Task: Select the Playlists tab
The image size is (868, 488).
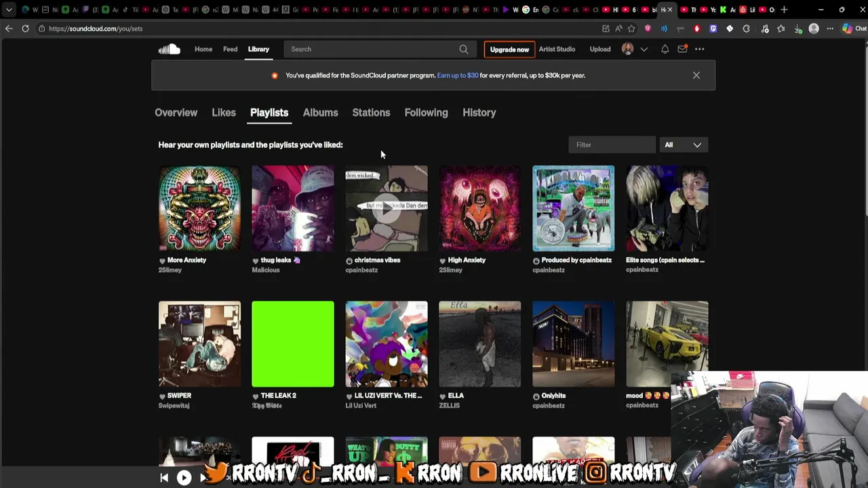Action: [269, 113]
